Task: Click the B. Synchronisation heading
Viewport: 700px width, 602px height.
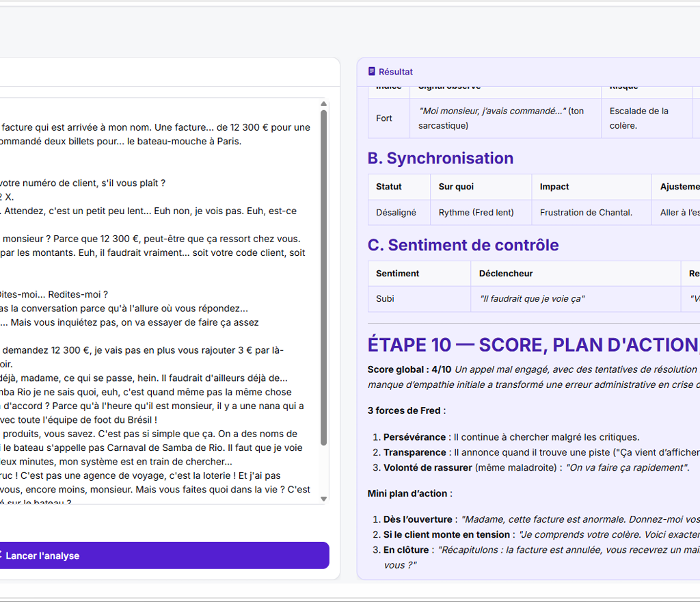Action: [x=440, y=158]
